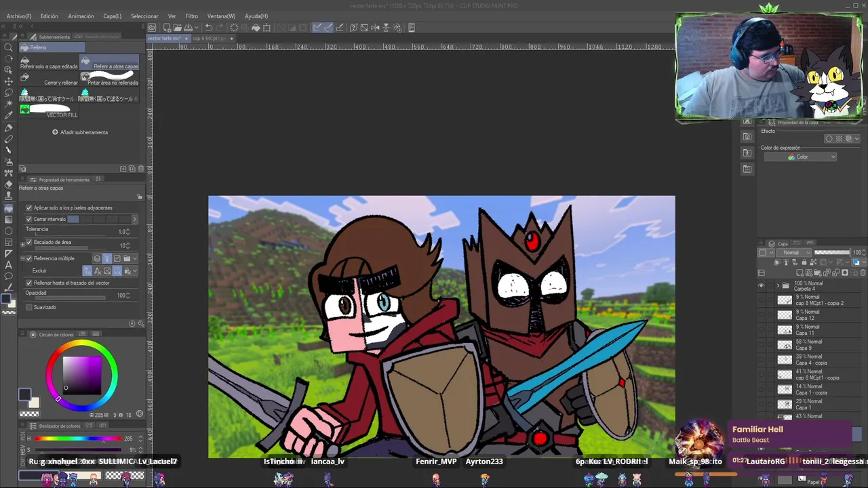Open the Cerrar intervalo arrow expander
Image resolution: width=868 pixels, height=488 pixels.
[134, 220]
